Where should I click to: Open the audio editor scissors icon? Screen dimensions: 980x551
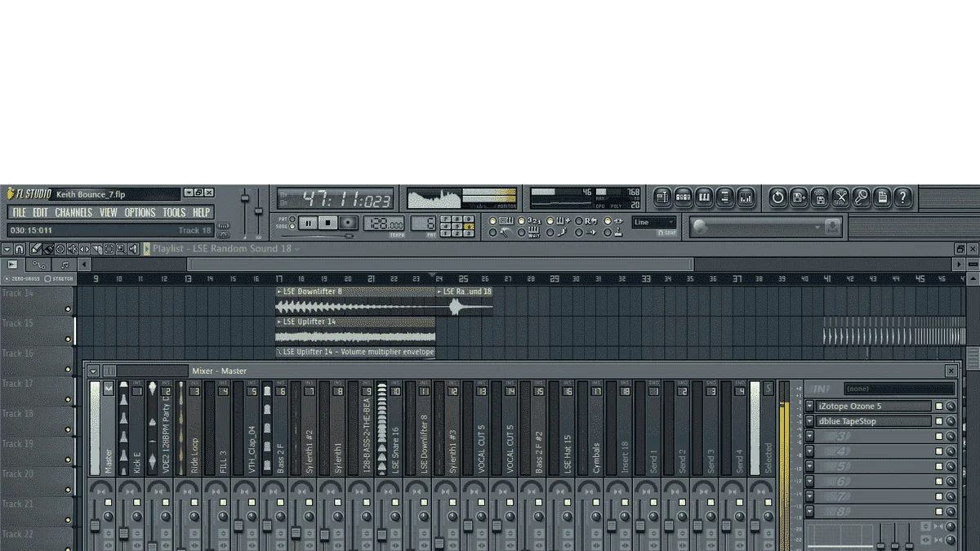(x=840, y=198)
